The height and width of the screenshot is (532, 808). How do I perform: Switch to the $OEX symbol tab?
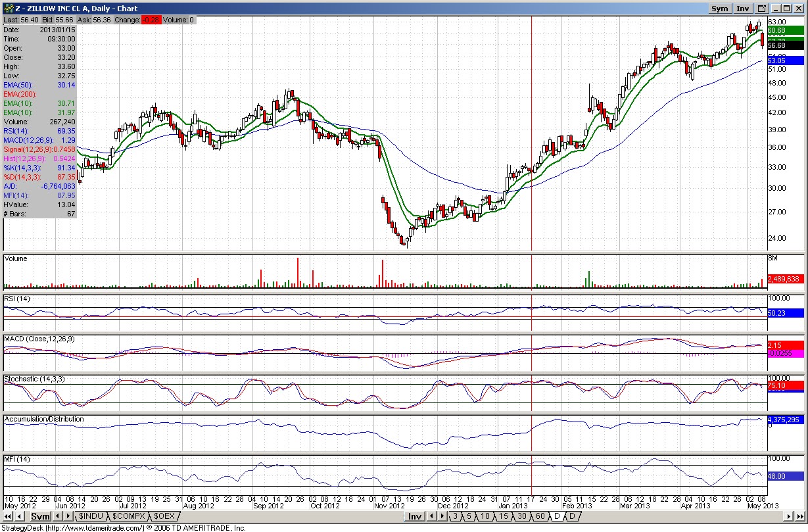tap(164, 516)
